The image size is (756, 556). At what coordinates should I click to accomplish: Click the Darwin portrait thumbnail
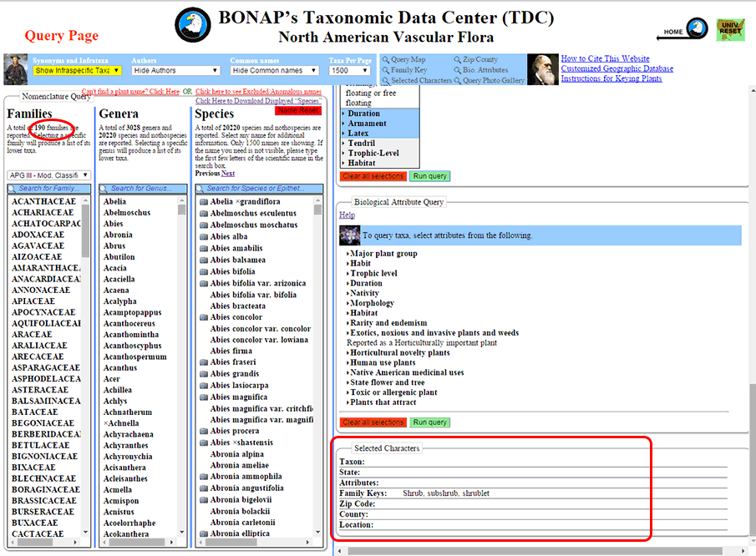[543, 69]
